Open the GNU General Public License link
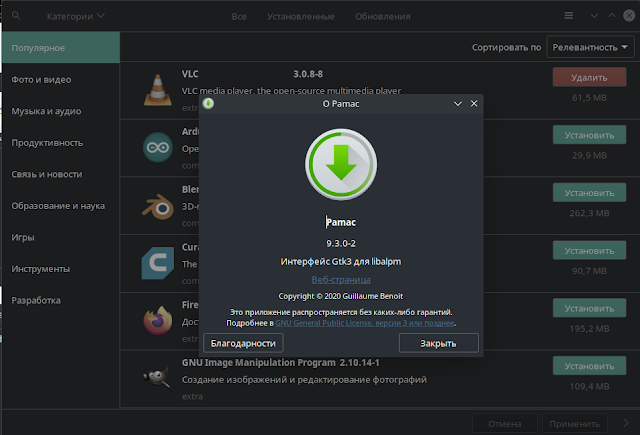The height and width of the screenshot is (435, 640). (364, 323)
